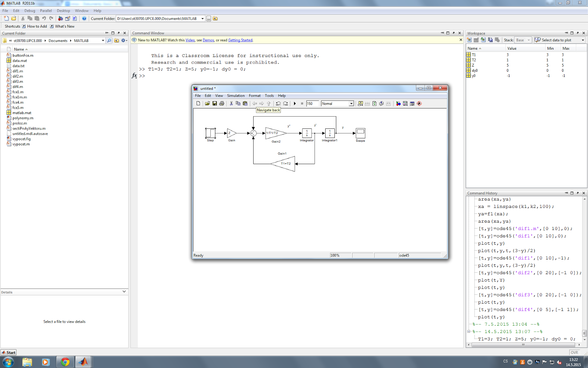
Task: Update diagram refresh icon in Simulink toolbar
Action: [x=374, y=103]
